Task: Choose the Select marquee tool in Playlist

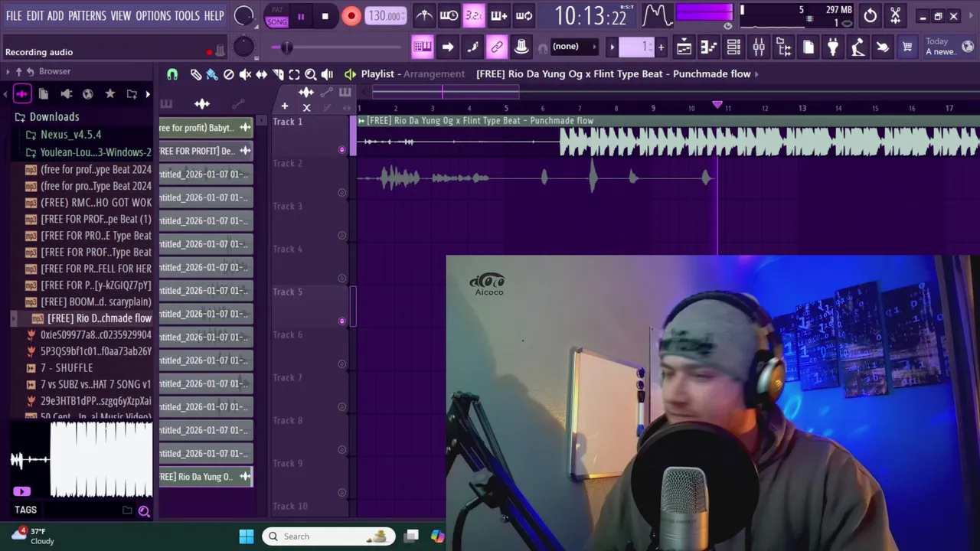Action: (x=294, y=74)
